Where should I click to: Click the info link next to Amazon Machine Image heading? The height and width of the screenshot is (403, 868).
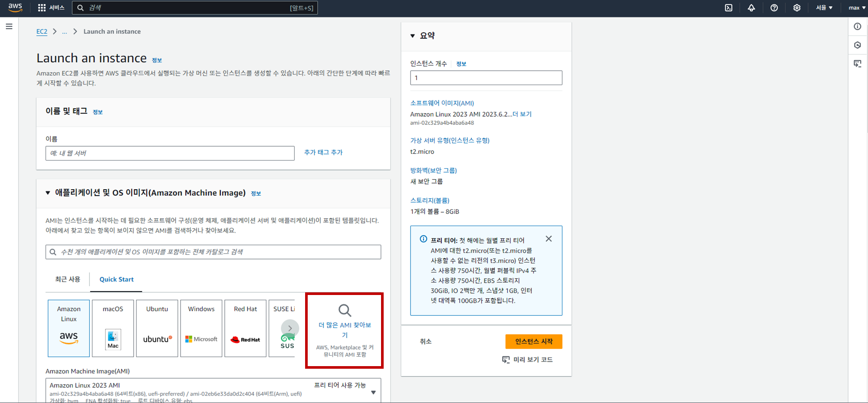256,193
